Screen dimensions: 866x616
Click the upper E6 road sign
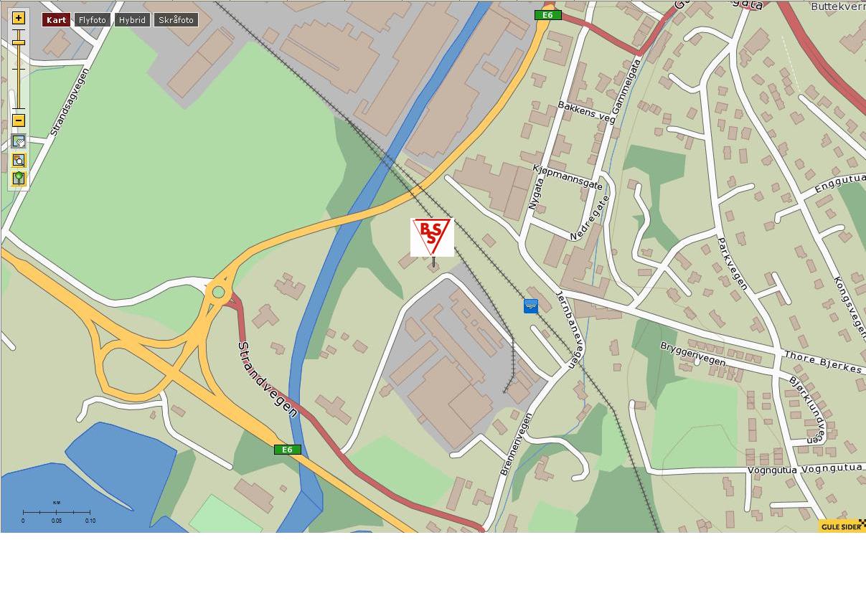[x=547, y=15]
